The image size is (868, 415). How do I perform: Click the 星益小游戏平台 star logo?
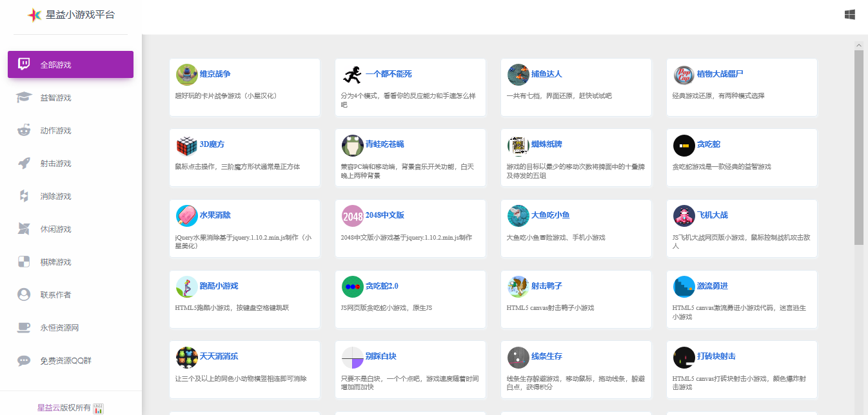(35, 15)
